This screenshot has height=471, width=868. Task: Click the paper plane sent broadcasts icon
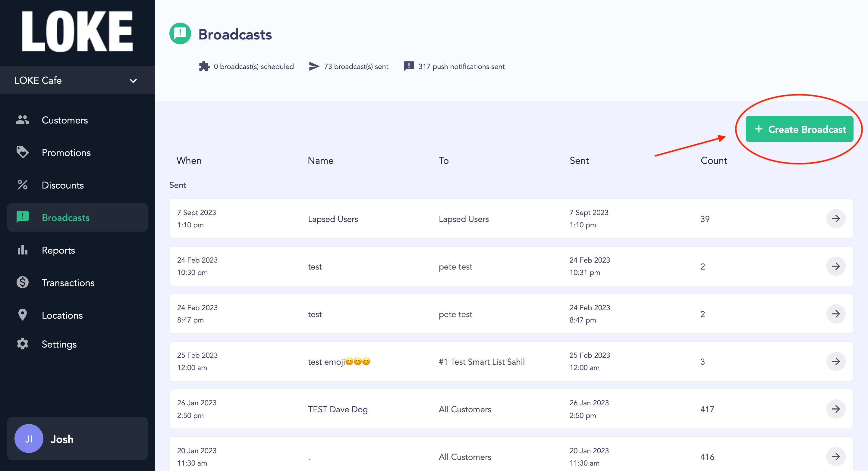[314, 66]
